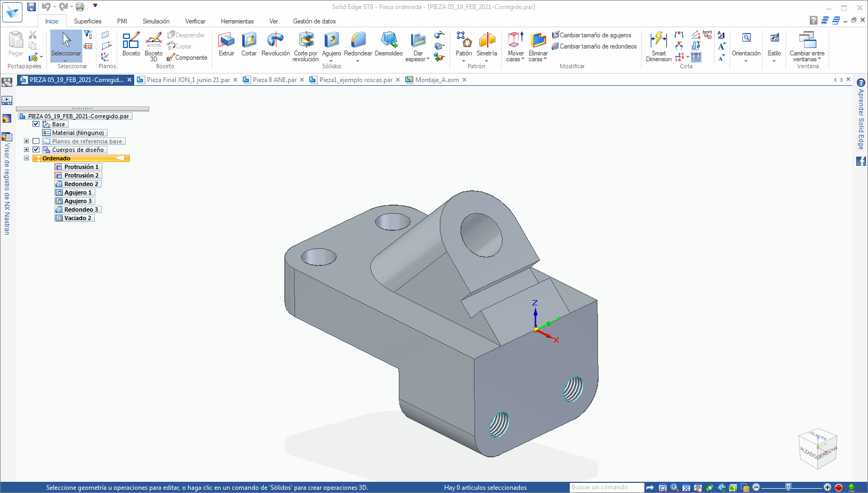
Task: Switch to the Superficies ribbon tab
Action: coord(87,21)
